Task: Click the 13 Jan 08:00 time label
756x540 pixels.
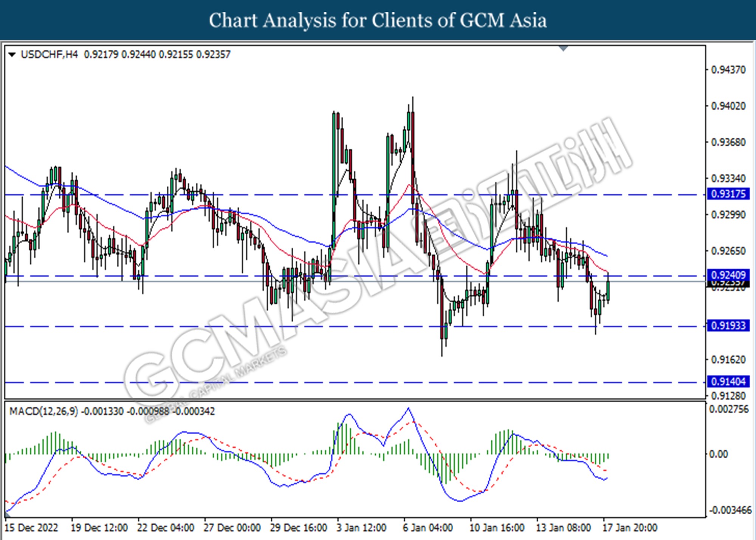Action: coord(563,528)
